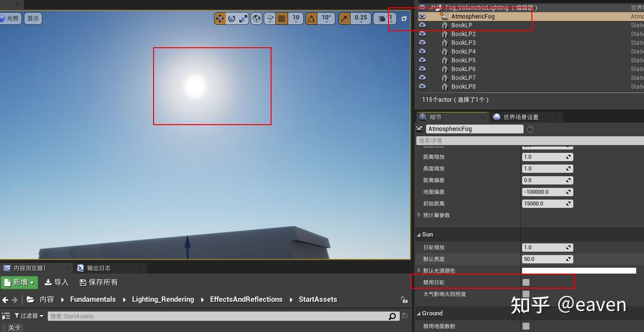The height and width of the screenshot is (332, 644).
Task: Open scale snap 0.25 dropdown
Action: pyautogui.click(x=361, y=18)
